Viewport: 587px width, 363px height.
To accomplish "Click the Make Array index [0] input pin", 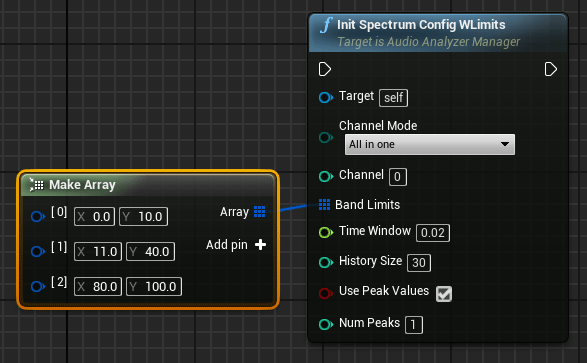I will [x=38, y=216].
